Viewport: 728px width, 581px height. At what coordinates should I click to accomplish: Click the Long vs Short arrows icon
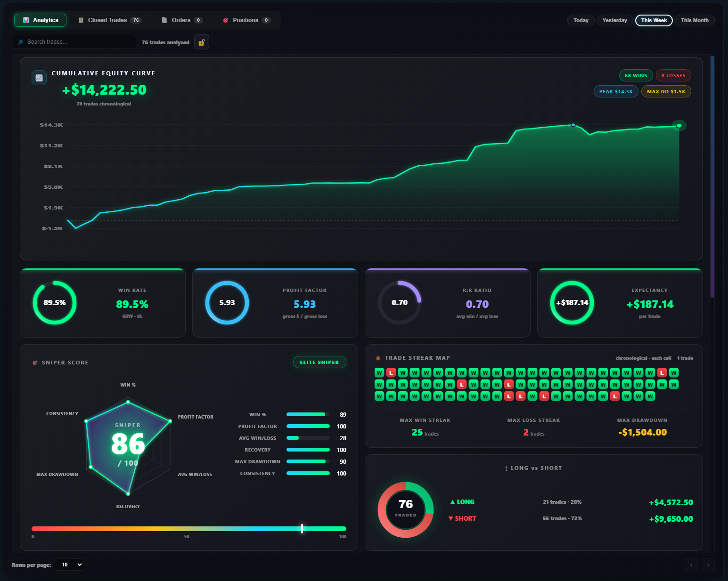point(507,468)
